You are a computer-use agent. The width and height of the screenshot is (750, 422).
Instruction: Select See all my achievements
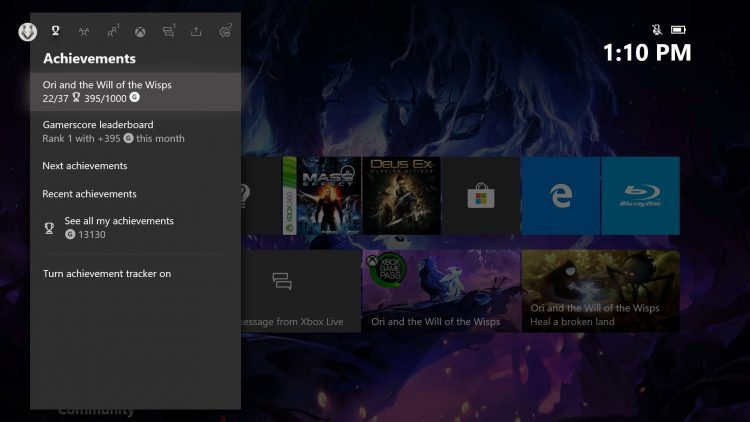[x=135, y=228]
